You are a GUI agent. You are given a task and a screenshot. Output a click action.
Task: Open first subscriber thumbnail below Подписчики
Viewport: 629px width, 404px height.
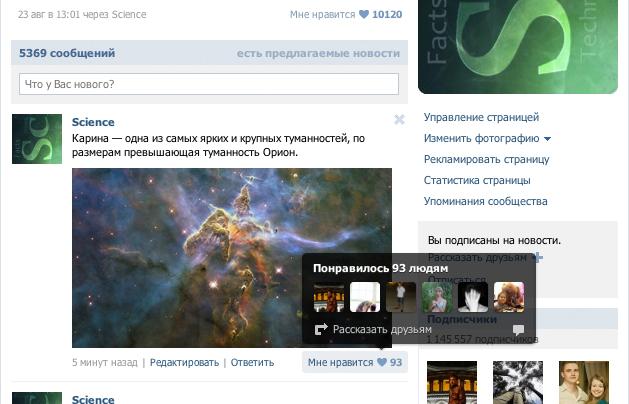[452, 382]
